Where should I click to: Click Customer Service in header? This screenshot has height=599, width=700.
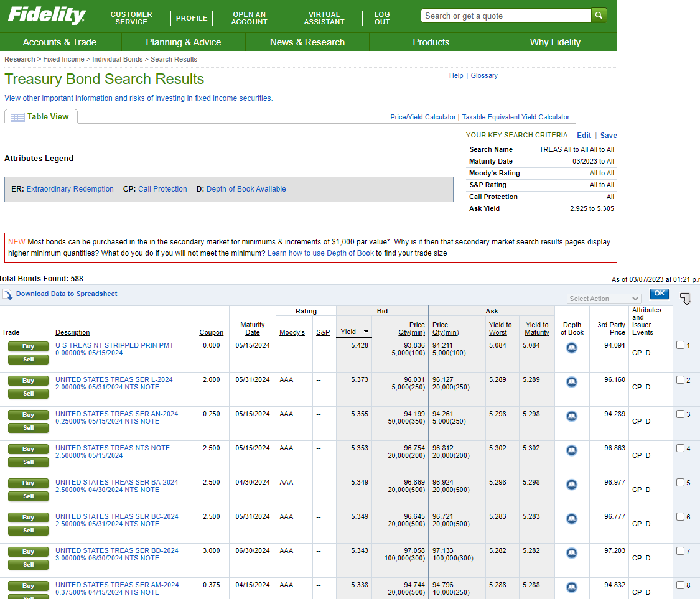point(131,18)
